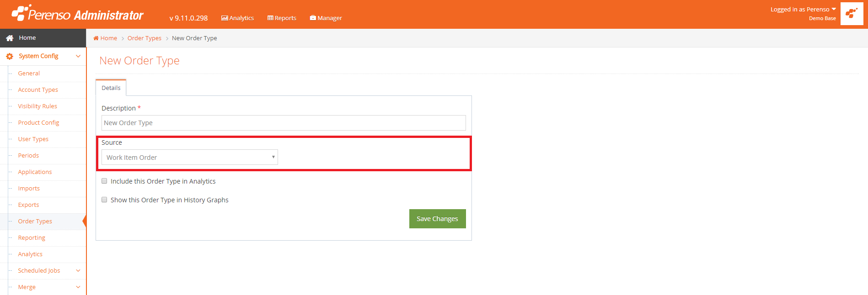Follow the Order Types breadcrumb link
868x295 pixels.
point(145,38)
